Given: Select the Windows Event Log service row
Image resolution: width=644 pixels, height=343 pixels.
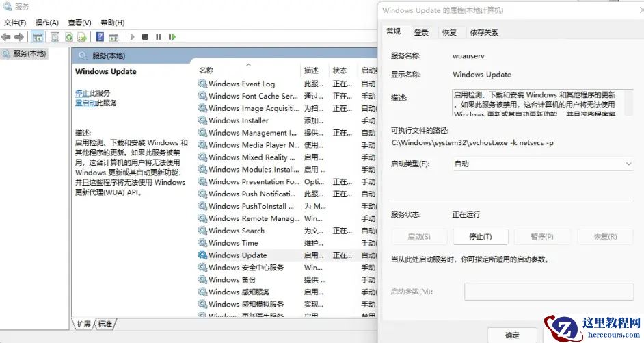Looking at the screenshot, I should click(286, 84).
